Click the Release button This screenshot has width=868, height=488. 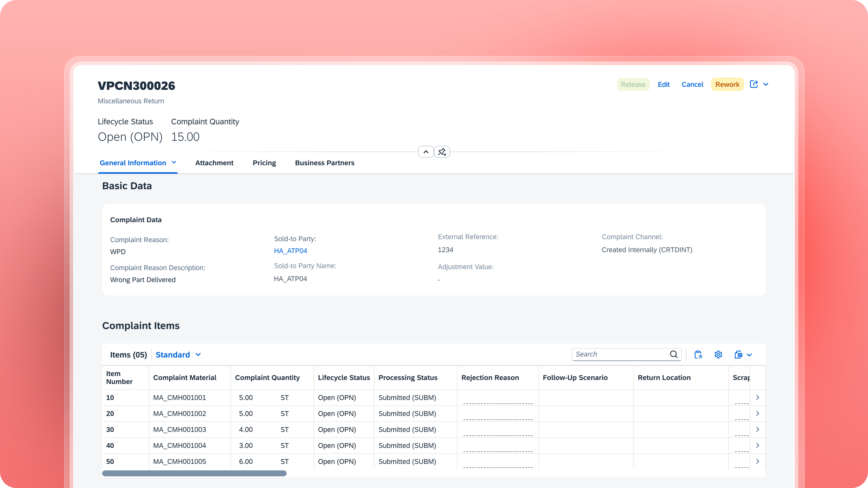pyautogui.click(x=633, y=84)
